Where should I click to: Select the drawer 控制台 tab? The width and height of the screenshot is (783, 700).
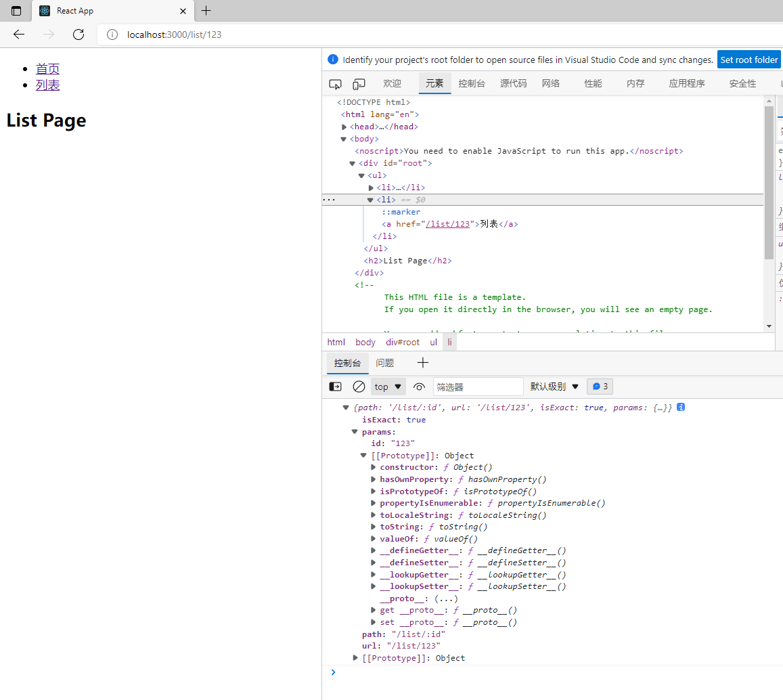pyautogui.click(x=348, y=364)
